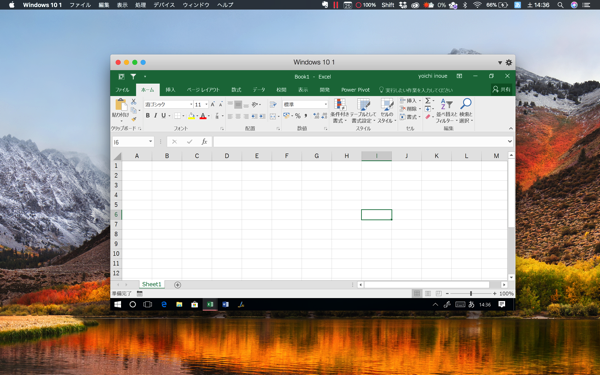Switch to Page Layout view in status bar
Image resolution: width=600 pixels, height=375 pixels.
428,293
